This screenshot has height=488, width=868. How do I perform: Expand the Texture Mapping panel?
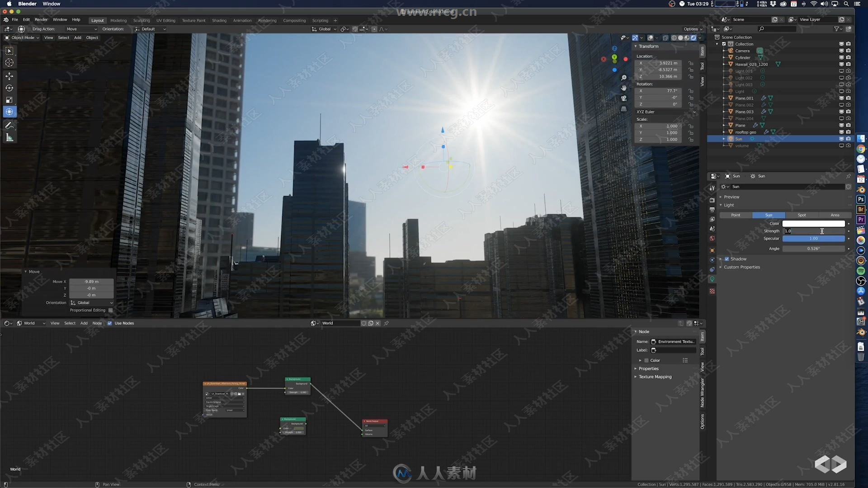tap(655, 377)
